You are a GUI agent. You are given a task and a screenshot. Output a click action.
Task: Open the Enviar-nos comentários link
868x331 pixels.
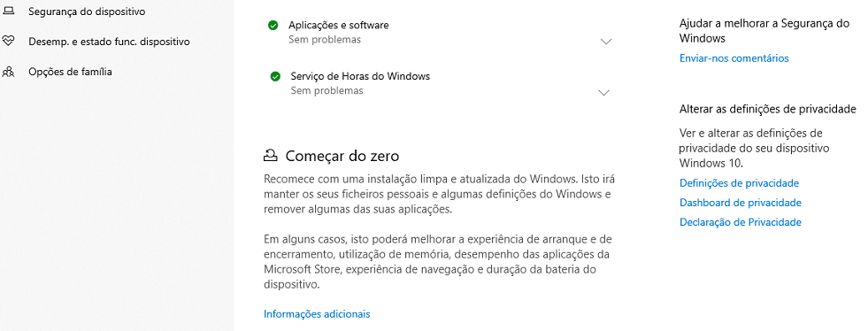(x=734, y=58)
